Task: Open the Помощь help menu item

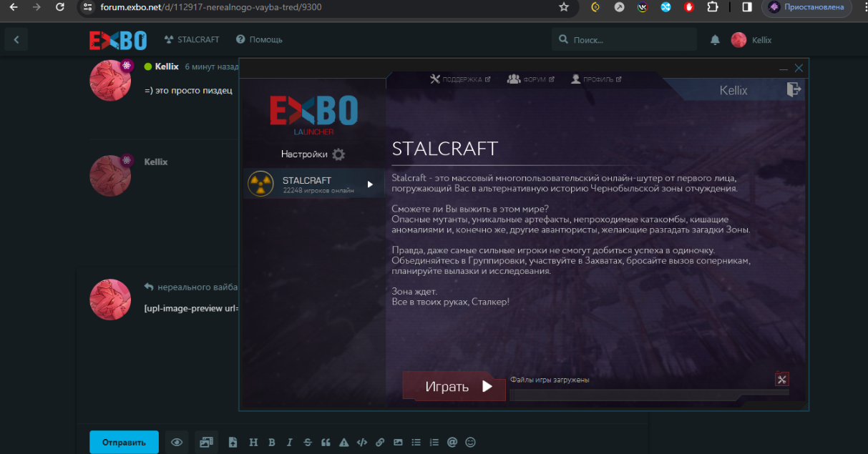Action: tap(259, 40)
